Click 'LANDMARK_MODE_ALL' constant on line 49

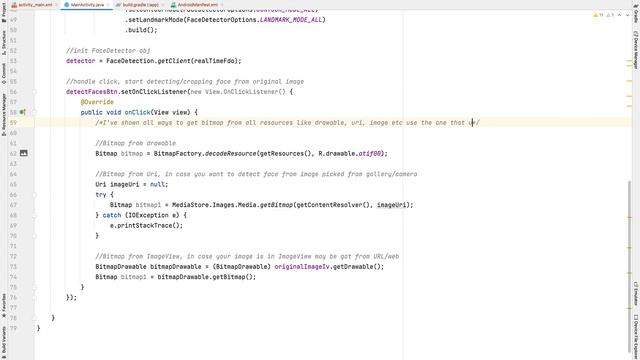click(x=291, y=20)
